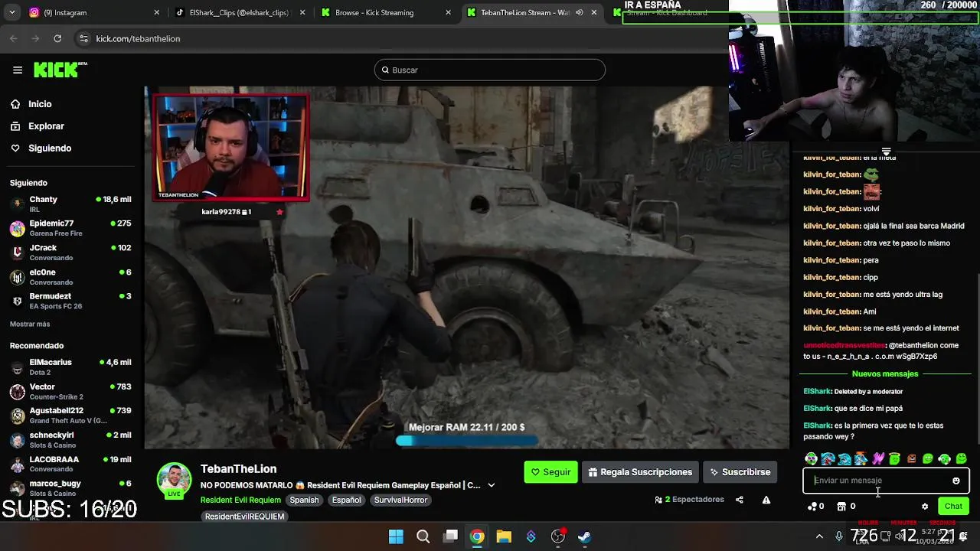This screenshot has width=980, height=551.
Task: Open Windows Start menu
Action: click(396, 536)
